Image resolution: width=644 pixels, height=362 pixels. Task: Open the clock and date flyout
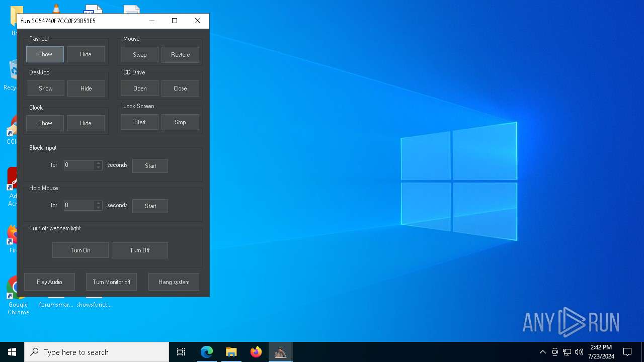[x=601, y=352]
